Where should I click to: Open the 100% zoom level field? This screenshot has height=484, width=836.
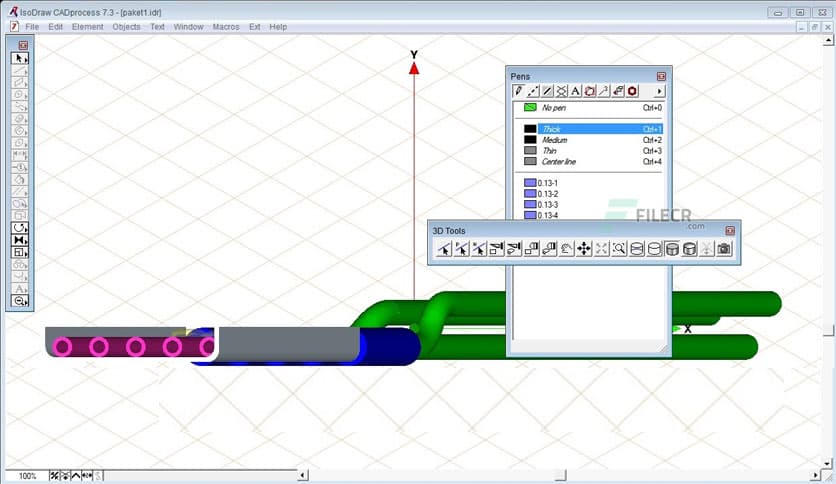[27, 476]
